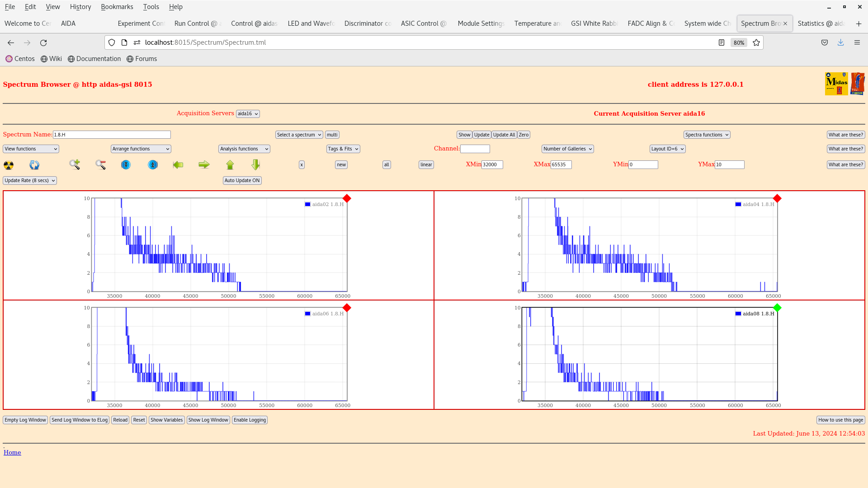The height and width of the screenshot is (488, 868).
Task: Toggle the Auto Update ON button
Action: click(x=242, y=180)
